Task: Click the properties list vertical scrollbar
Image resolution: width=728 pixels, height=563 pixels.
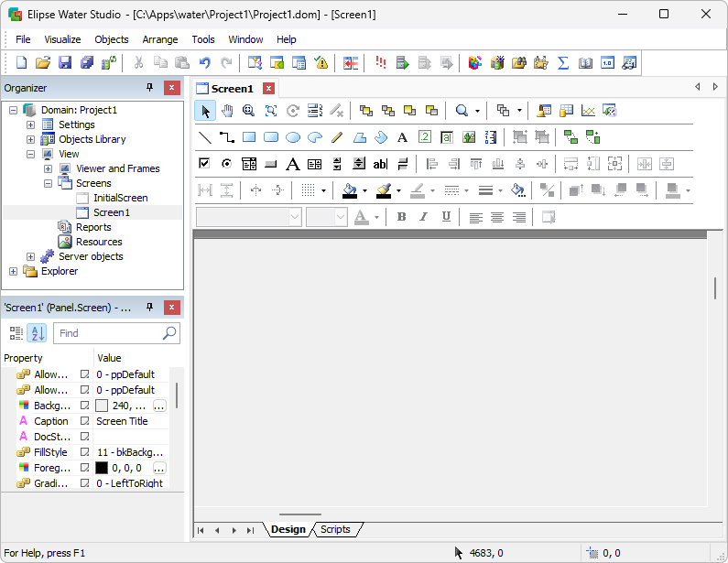Action: point(177,395)
